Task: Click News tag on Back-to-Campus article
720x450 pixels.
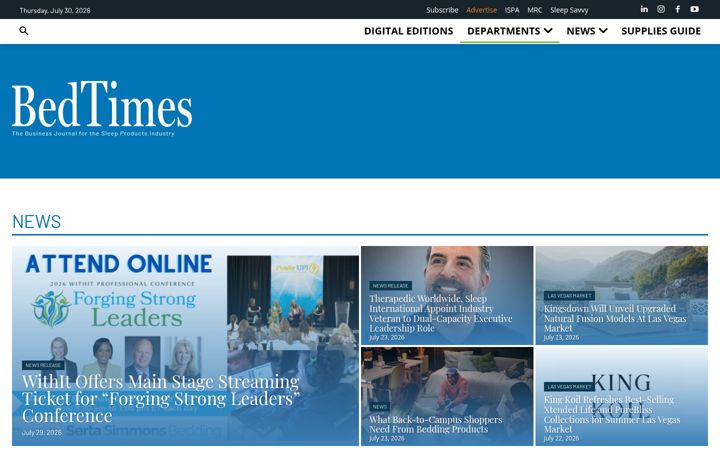Action: (x=380, y=407)
